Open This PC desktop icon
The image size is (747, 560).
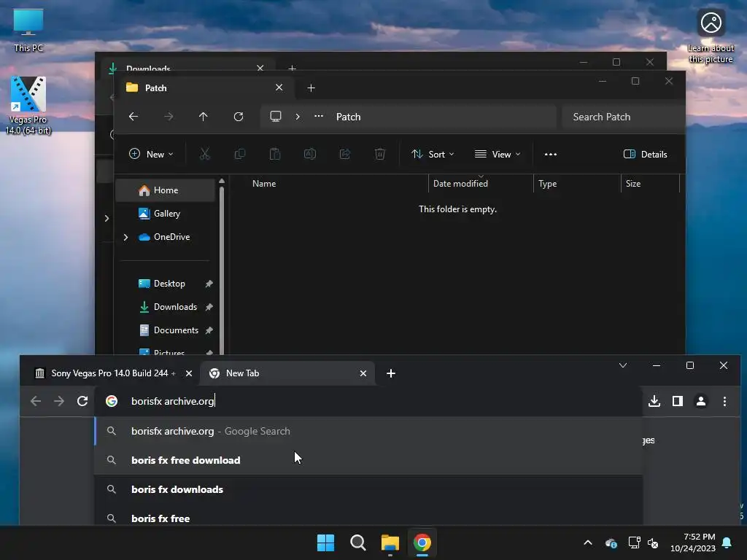tap(28, 30)
